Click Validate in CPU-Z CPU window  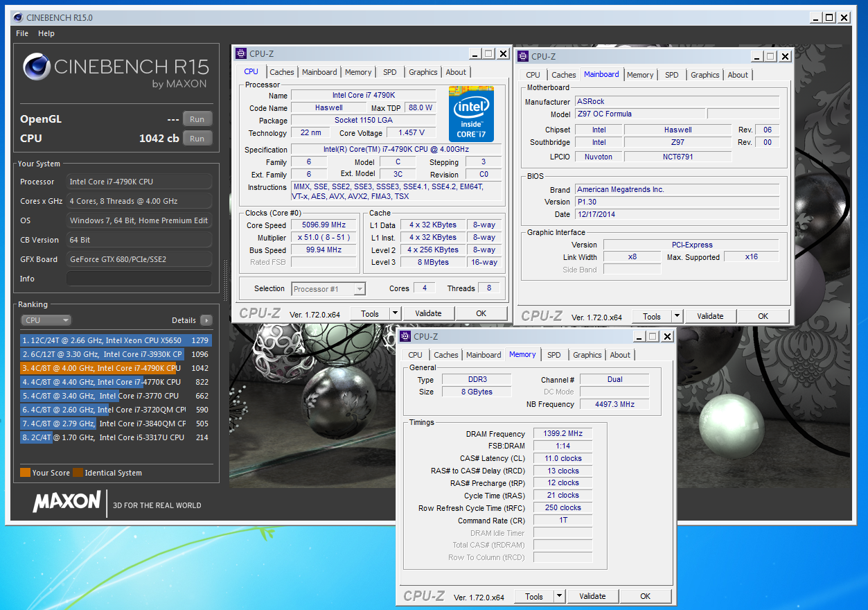[428, 313]
